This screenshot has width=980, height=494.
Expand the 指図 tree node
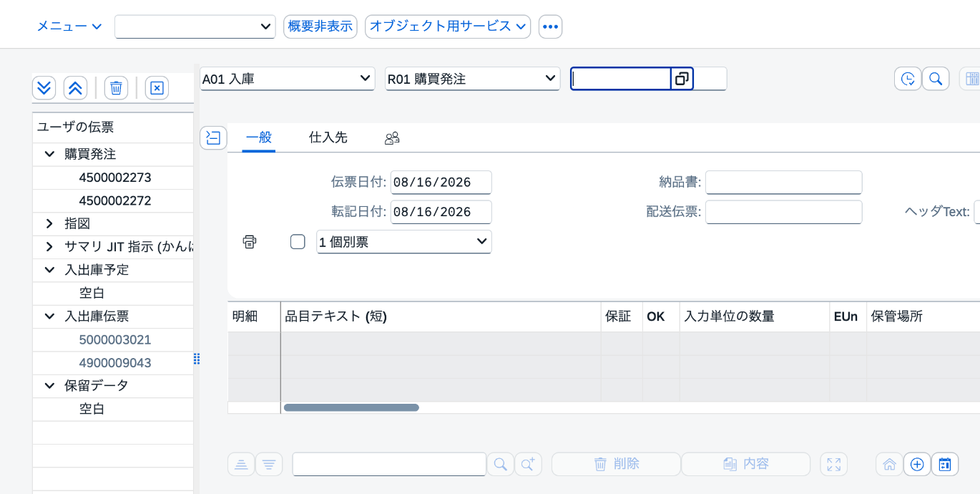point(49,223)
